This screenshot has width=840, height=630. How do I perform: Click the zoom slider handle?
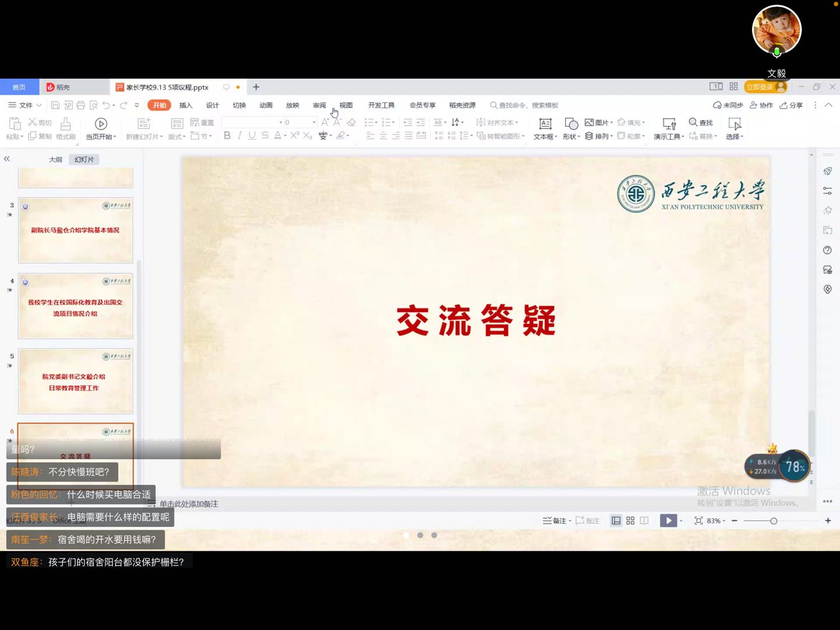[773, 520]
